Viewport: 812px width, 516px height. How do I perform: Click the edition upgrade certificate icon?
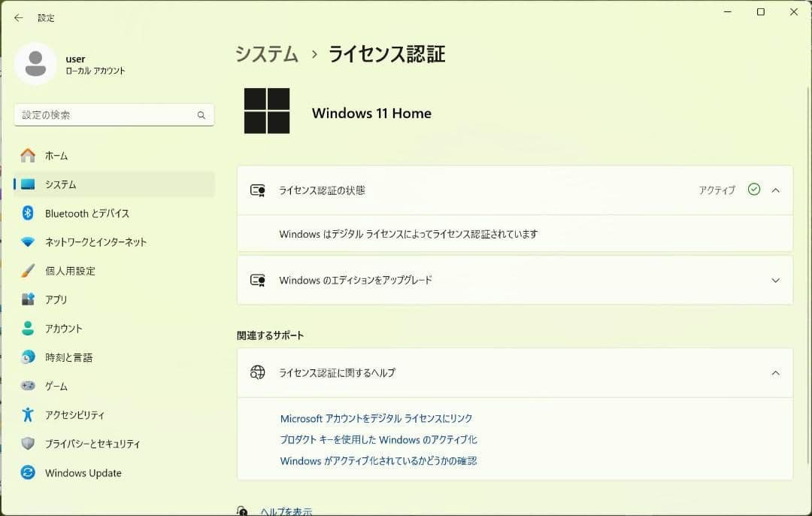pos(257,281)
